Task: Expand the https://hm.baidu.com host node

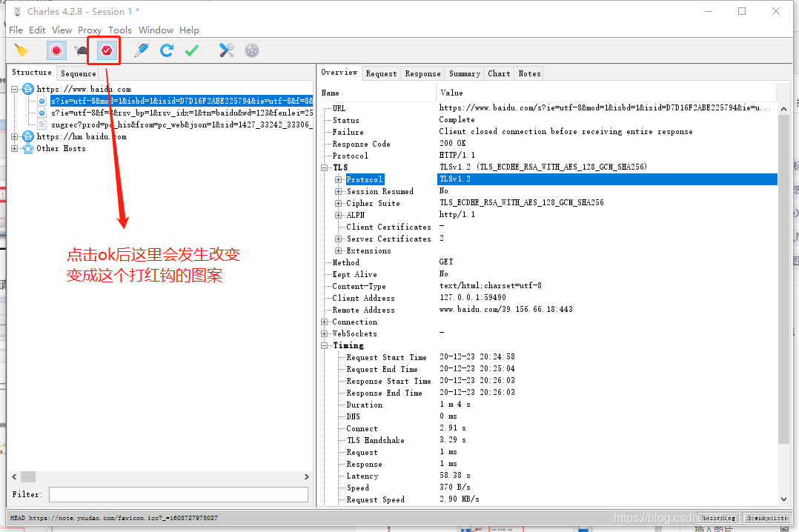Action: [x=15, y=136]
